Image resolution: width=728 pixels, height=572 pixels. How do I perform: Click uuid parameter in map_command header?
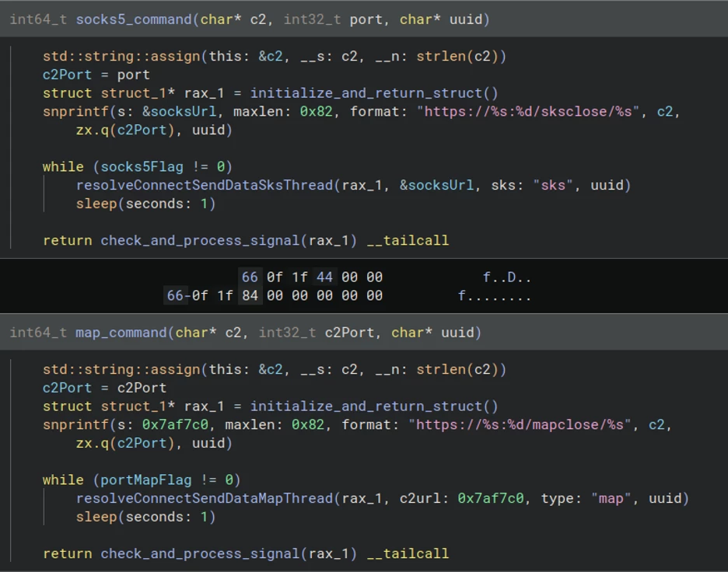[457, 333]
